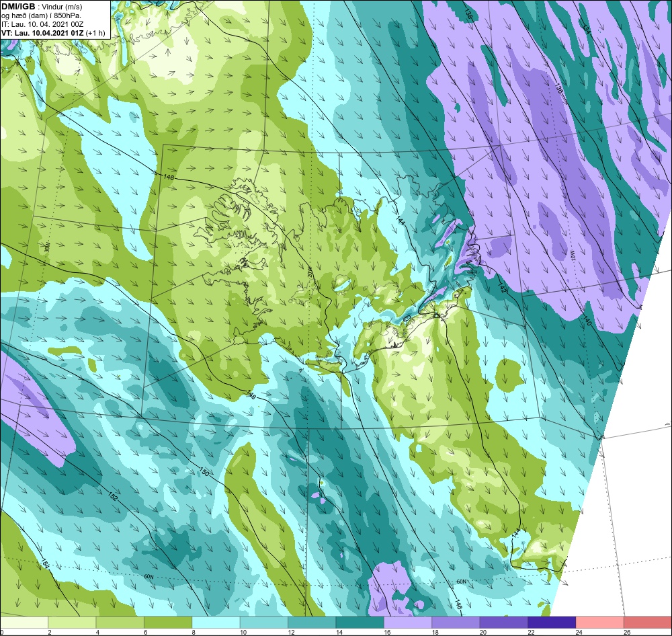Select the 20–22 m/s violet legend swatch
The height and width of the screenshot is (636, 672).
(504, 621)
